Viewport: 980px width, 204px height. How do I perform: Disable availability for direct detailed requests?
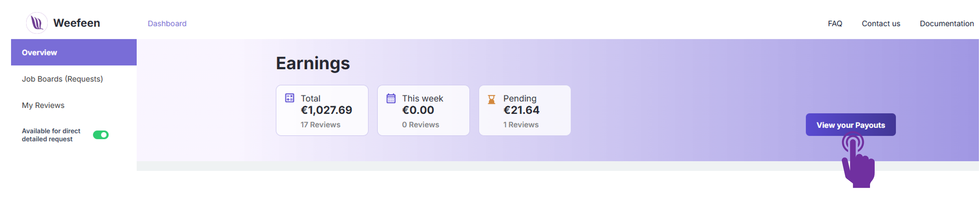coord(101,135)
